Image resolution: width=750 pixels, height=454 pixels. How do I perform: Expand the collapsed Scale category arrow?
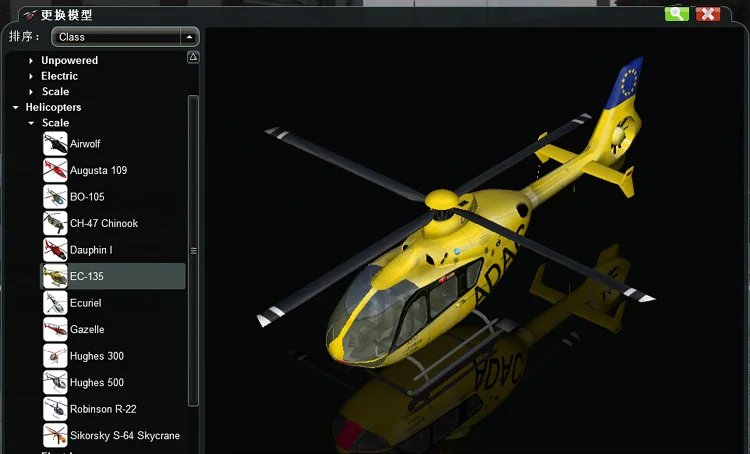pyautogui.click(x=31, y=92)
